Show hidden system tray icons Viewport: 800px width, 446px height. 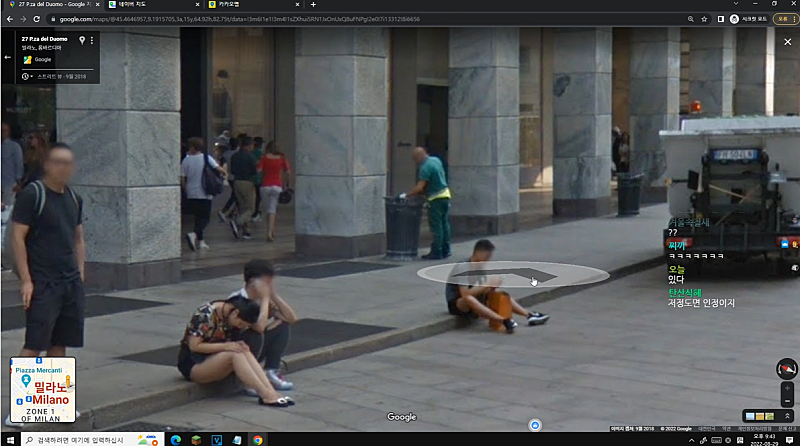(691, 440)
